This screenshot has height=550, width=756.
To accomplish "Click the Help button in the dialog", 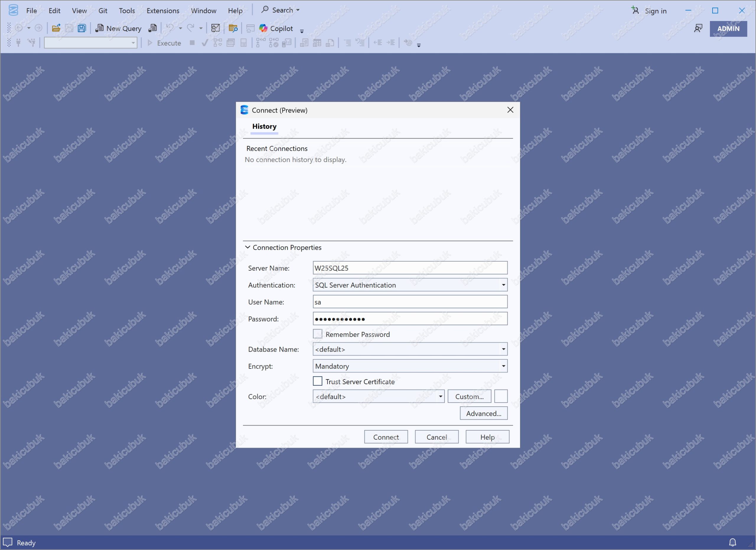I will tap(487, 437).
